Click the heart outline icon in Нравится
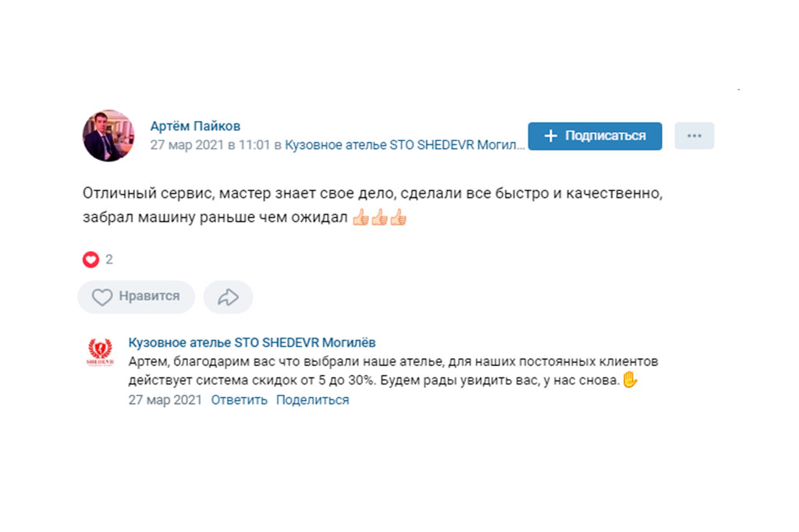Image resolution: width=799 pixels, height=532 pixels. [x=102, y=297]
